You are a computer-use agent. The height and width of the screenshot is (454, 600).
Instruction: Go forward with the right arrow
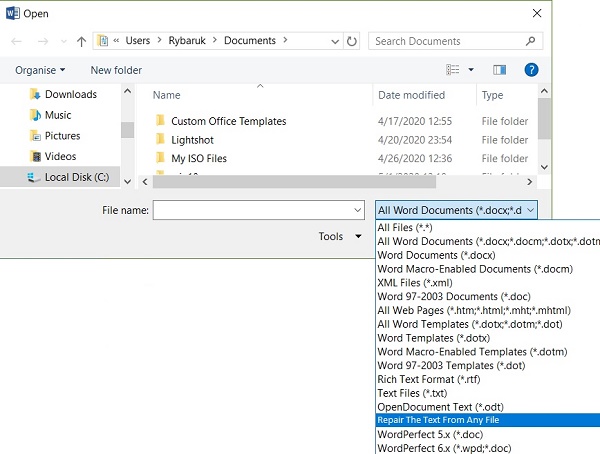(43, 41)
